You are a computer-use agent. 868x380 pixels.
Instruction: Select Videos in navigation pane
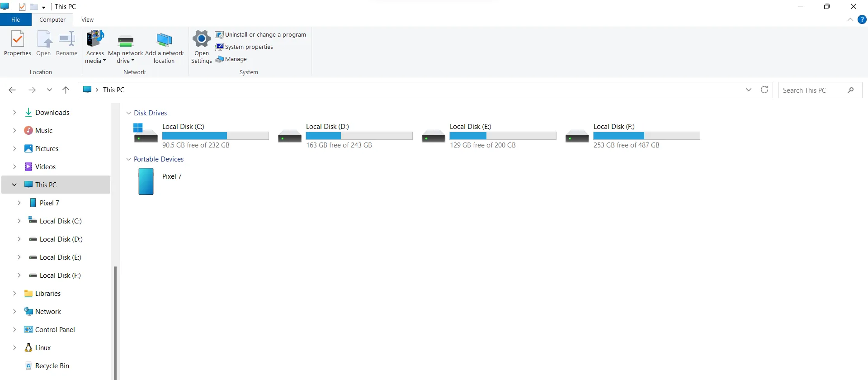[40, 166]
